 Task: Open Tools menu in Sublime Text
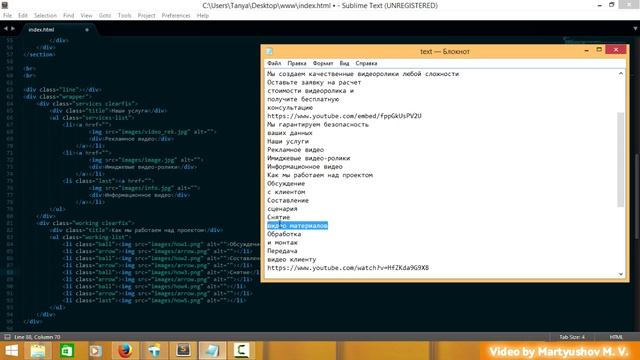coord(124,16)
